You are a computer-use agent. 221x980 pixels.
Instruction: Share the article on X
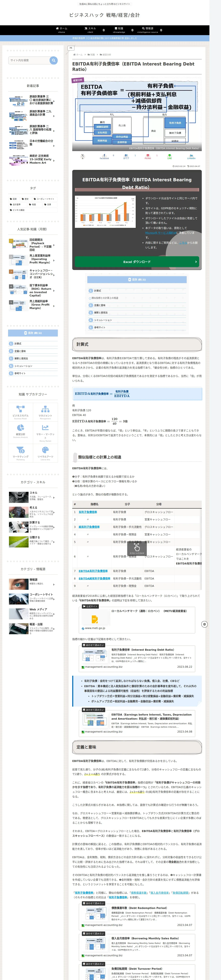(x=82, y=156)
